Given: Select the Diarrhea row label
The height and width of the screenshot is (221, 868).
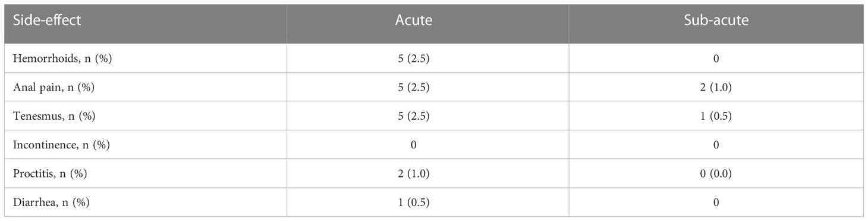Looking at the screenshot, I should pyautogui.click(x=51, y=202).
